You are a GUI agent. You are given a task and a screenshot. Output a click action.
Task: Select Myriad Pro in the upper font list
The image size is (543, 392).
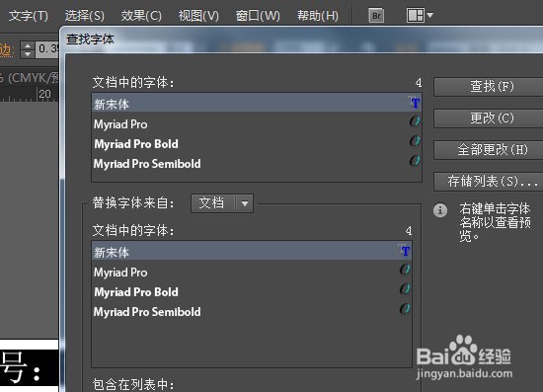[x=257, y=124]
